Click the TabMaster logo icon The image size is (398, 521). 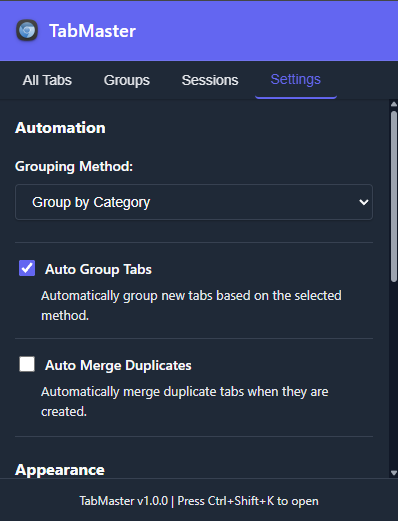click(27, 31)
